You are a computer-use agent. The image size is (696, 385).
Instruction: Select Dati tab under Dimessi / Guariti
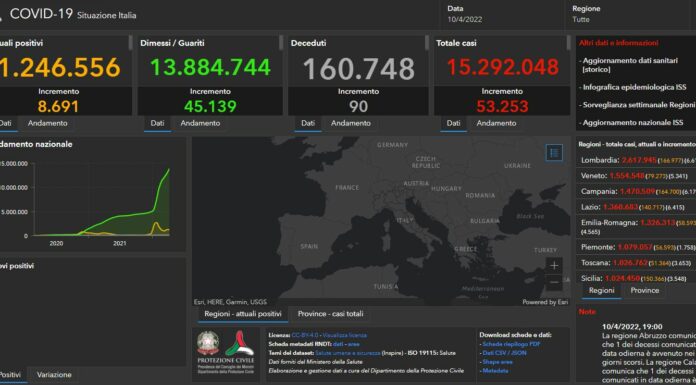[157, 123]
